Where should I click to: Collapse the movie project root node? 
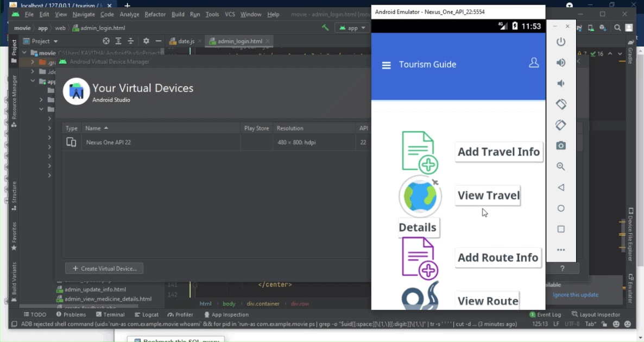(26, 53)
